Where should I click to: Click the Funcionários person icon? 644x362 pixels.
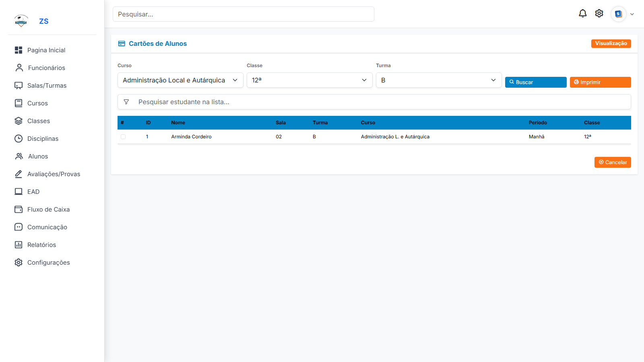(19, 68)
